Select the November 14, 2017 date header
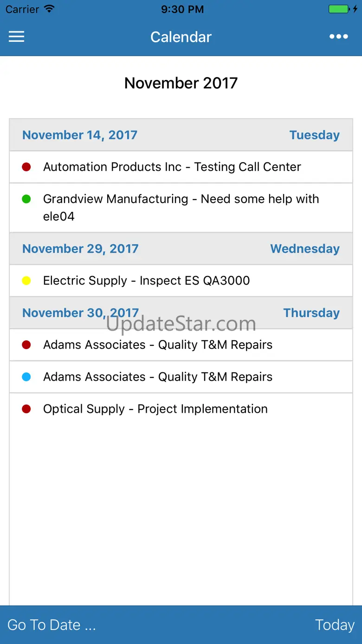This screenshot has width=362, height=644. [x=181, y=135]
